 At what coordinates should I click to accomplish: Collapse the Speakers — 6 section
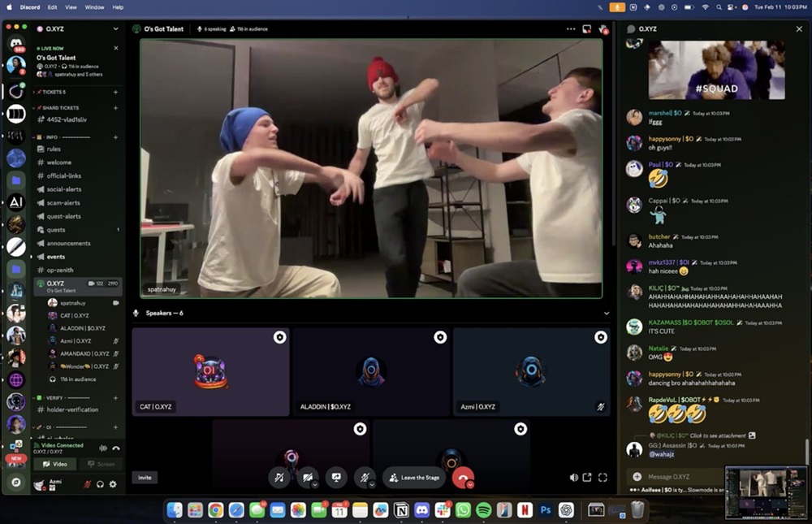click(x=607, y=313)
